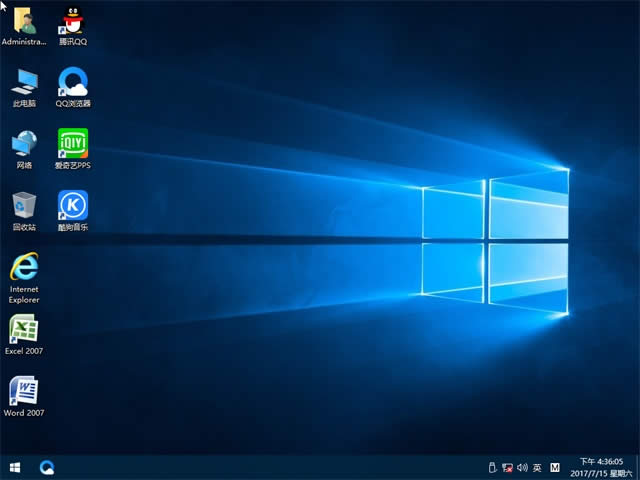
Task: Click the Excel 2007 desktop shortcut
Action: click(23, 330)
